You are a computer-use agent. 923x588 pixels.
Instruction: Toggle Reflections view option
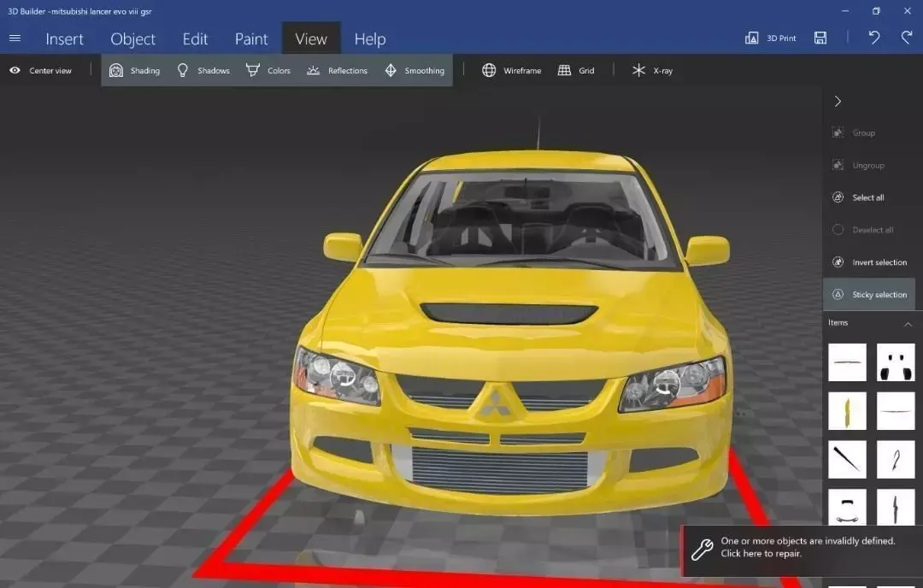coord(337,71)
